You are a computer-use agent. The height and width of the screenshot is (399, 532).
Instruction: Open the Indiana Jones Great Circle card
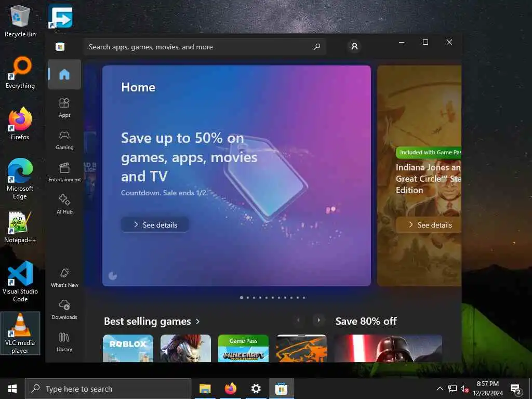pyautogui.click(x=419, y=176)
